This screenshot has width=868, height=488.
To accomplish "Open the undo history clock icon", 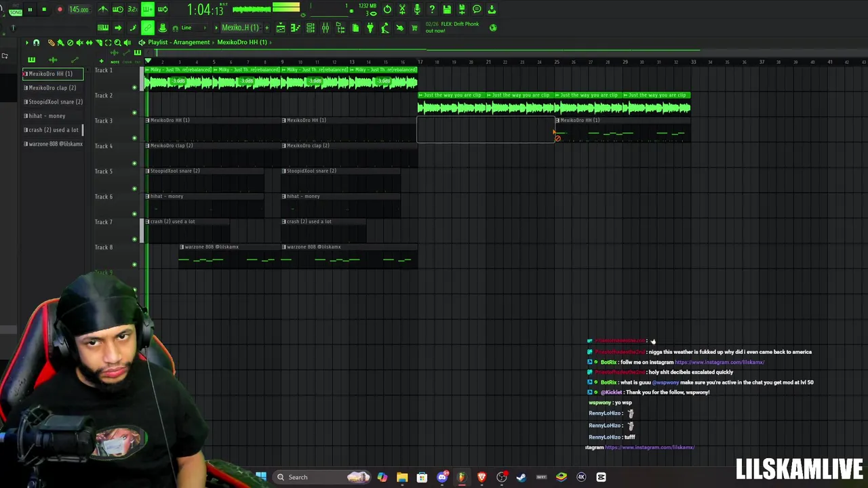I will 387,9.
